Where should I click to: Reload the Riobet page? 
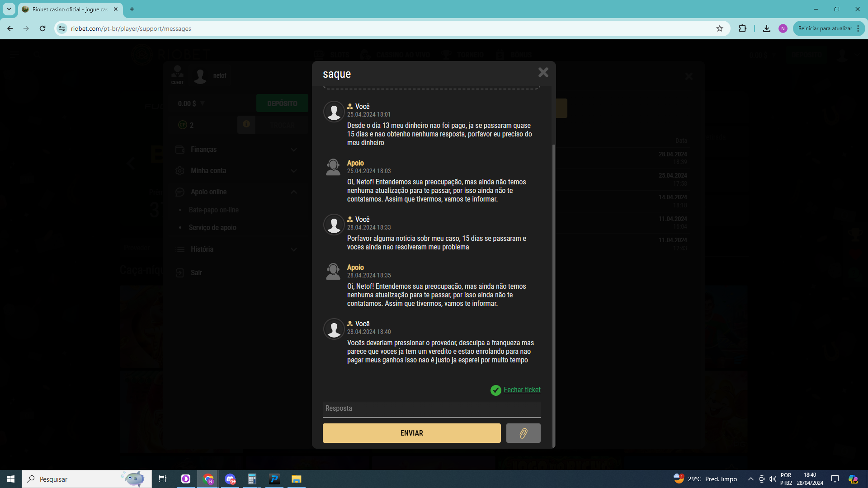point(42,28)
